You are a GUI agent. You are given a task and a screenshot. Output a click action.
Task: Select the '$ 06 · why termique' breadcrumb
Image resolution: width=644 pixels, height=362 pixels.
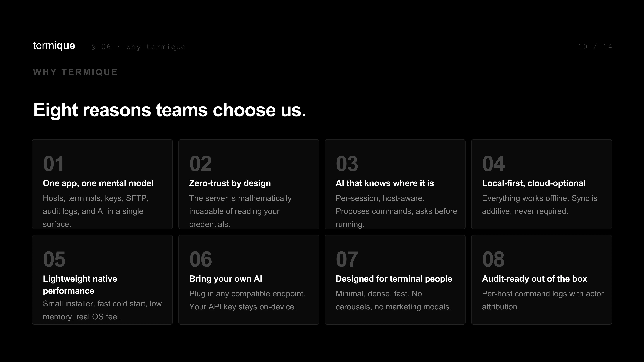(138, 47)
